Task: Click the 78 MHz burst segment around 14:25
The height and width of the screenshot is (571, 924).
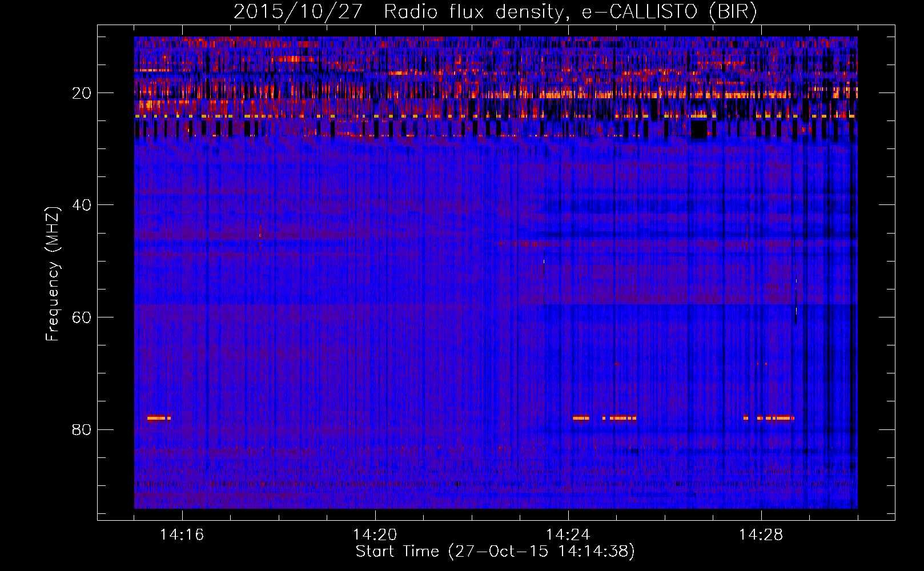Action: [x=622, y=418]
